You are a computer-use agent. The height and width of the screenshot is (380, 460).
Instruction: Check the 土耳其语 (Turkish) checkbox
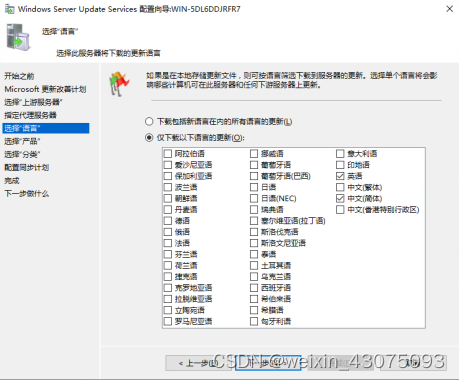(254, 266)
